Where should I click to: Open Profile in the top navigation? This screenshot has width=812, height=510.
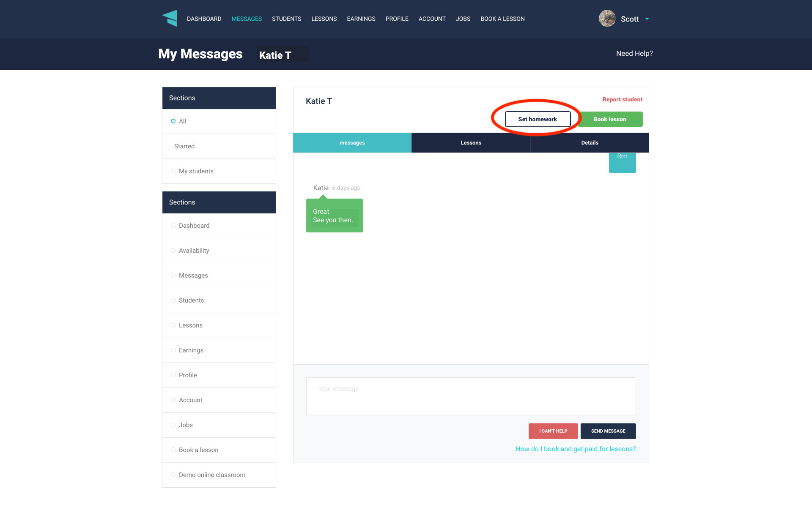click(x=397, y=19)
